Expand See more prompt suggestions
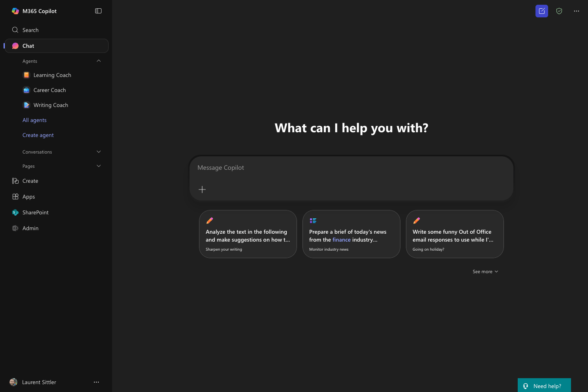This screenshot has width=588, height=392. tap(485, 272)
